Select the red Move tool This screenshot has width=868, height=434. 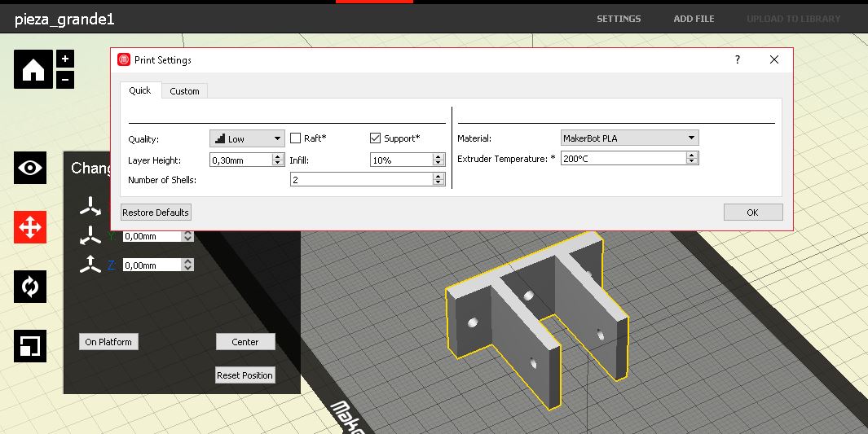coord(30,226)
